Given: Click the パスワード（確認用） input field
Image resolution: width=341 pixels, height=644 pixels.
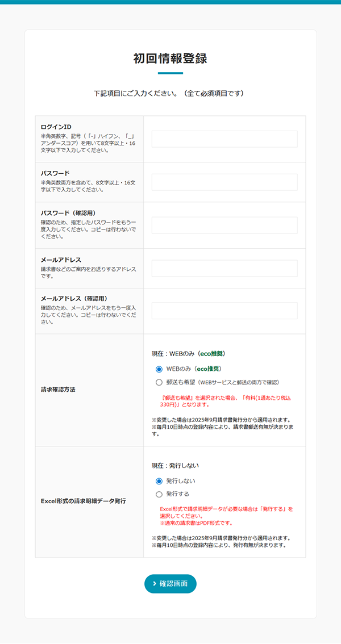Looking at the screenshot, I should tap(224, 225).
